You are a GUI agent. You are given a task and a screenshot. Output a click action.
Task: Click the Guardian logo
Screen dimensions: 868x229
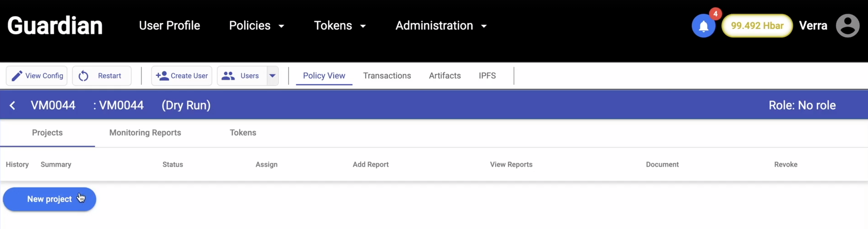(55, 25)
